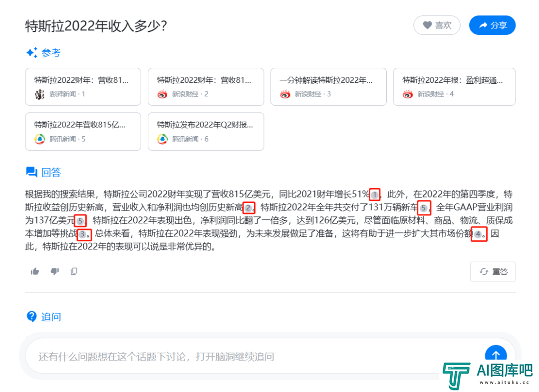Click the Tencent News logo on card 6
This screenshot has width=539, height=392.
162,139
